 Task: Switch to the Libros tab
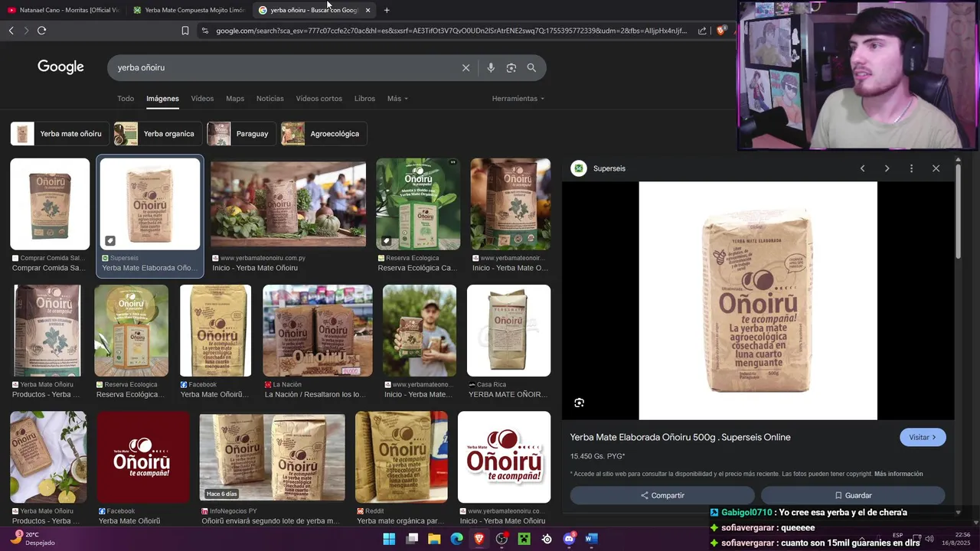364,99
